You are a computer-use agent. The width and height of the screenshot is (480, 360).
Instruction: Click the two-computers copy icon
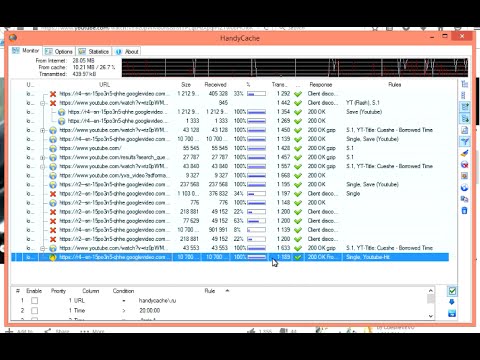click(x=465, y=199)
